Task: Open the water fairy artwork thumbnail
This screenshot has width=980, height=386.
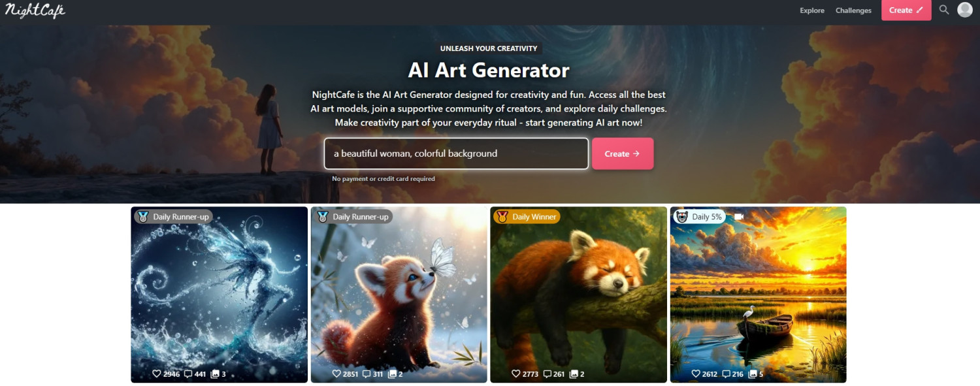Action: (x=219, y=295)
